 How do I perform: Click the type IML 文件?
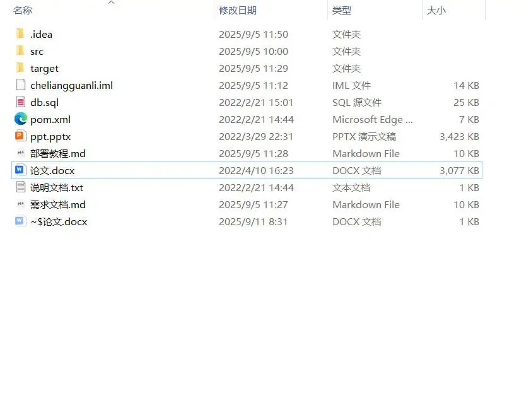[351, 85]
